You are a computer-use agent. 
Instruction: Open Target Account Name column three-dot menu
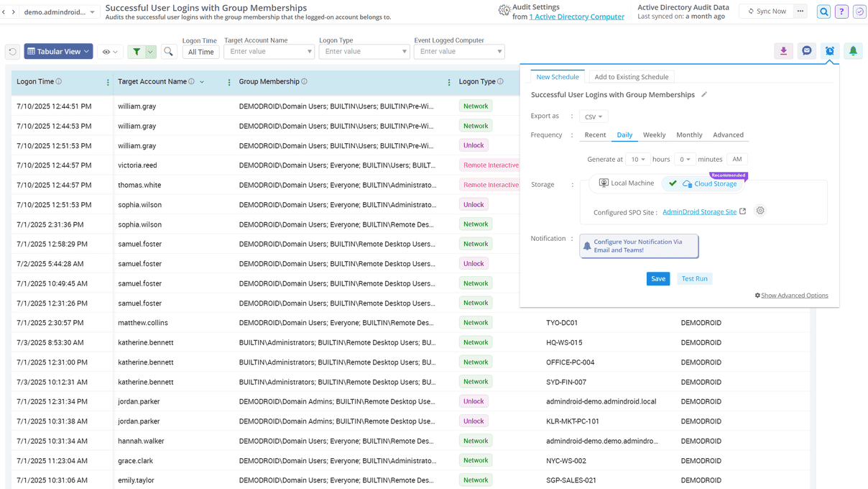[229, 83]
